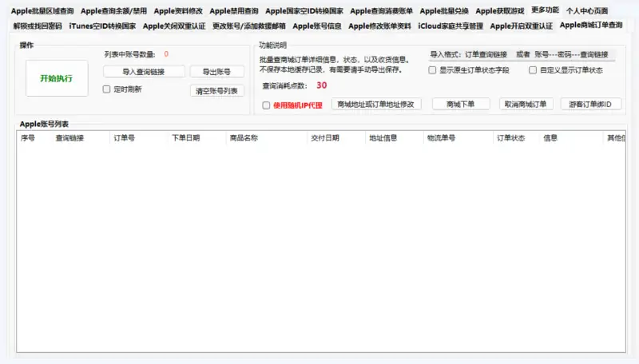Check the 显示原生订单状态字段 option
Viewport: 639px width, 364px height.
pos(432,70)
